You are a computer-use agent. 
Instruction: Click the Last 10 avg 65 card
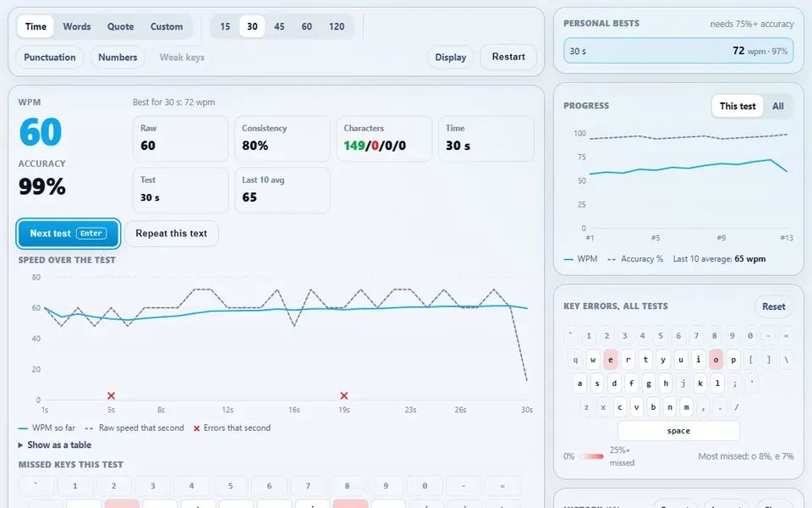coord(283,190)
